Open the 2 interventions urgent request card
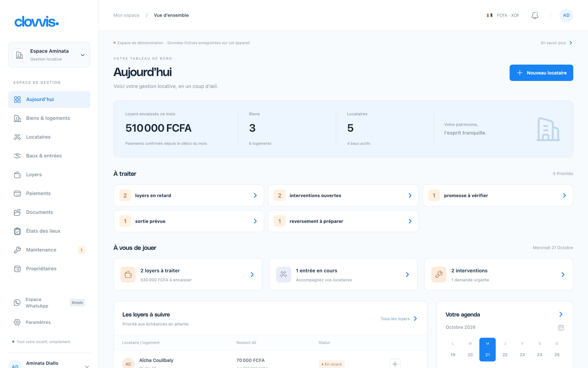 [499, 275]
